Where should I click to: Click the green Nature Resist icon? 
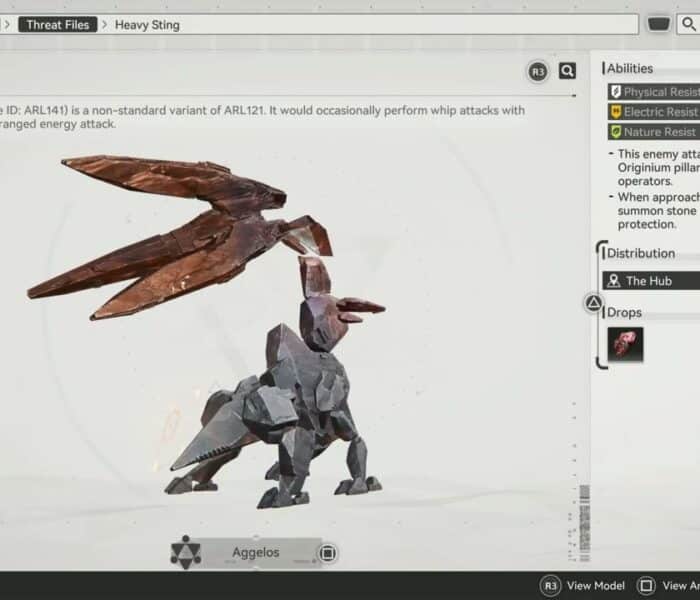coord(616,132)
